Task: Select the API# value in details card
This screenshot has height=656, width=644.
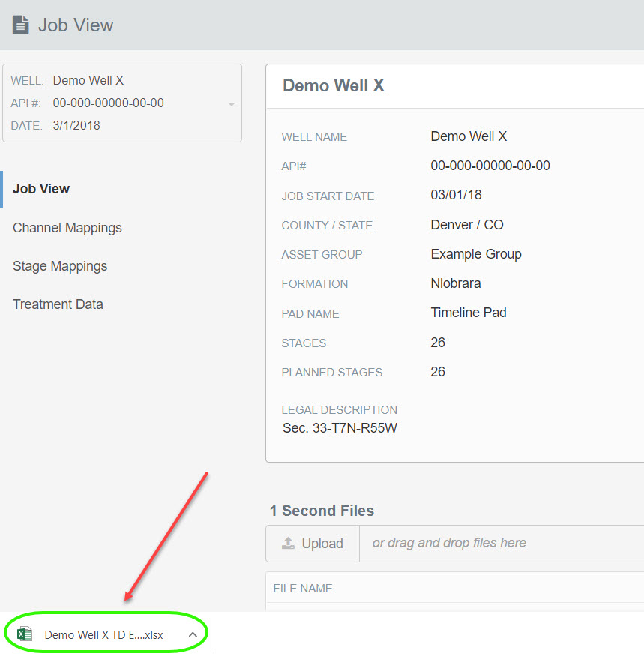Action: pyautogui.click(x=490, y=166)
